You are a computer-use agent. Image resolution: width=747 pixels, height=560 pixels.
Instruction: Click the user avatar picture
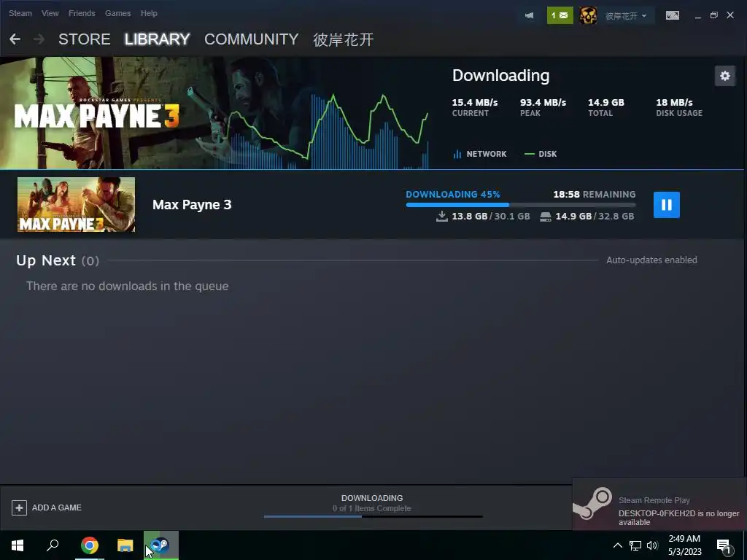coord(588,15)
